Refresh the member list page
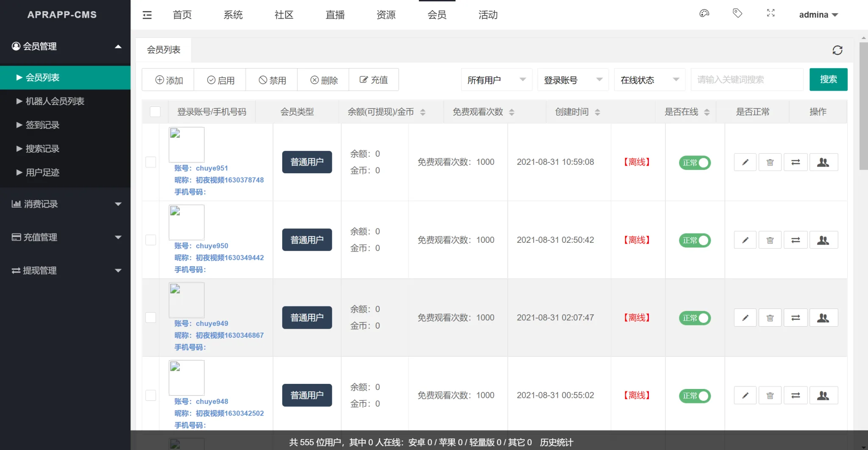This screenshot has height=450, width=868. pos(837,50)
